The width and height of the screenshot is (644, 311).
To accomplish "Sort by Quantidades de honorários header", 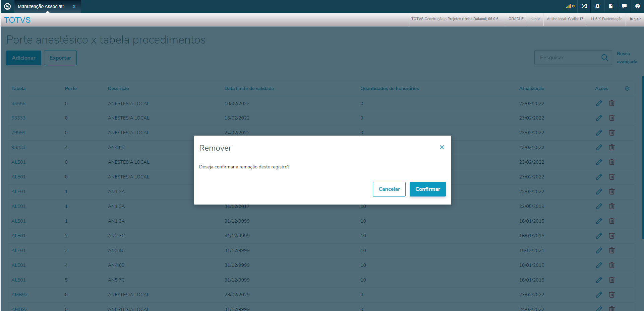I will point(390,88).
